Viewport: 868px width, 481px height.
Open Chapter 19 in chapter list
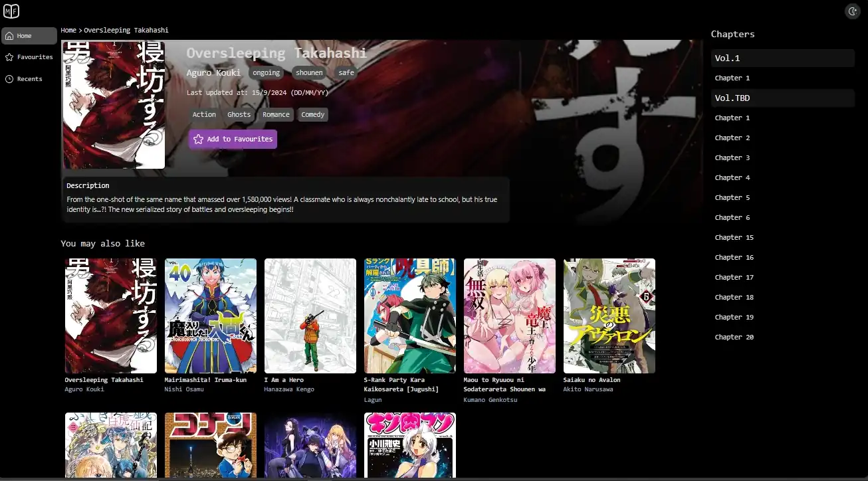(734, 317)
